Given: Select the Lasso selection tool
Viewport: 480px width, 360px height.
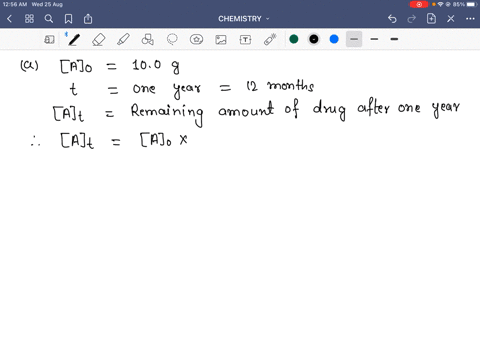Looking at the screenshot, I should click(x=172, y=39).
